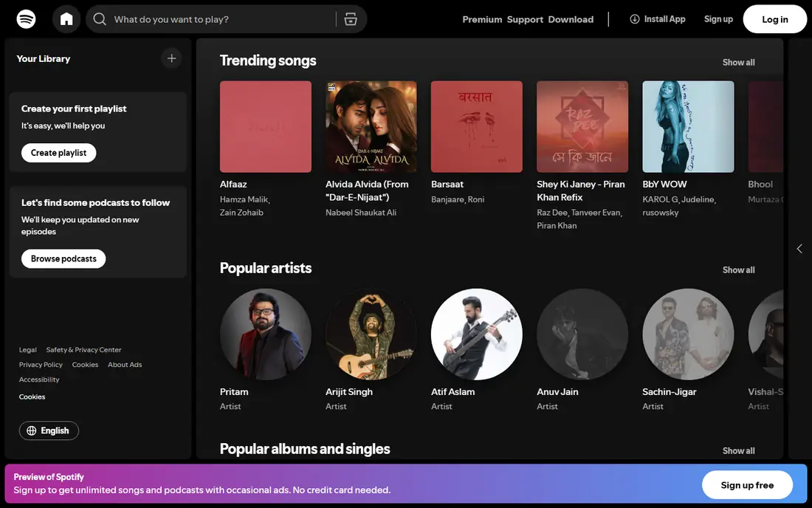Screen dimensions: 812x508
Task: Expand the right side panel chevron
Action: click(x=799, y=249)
